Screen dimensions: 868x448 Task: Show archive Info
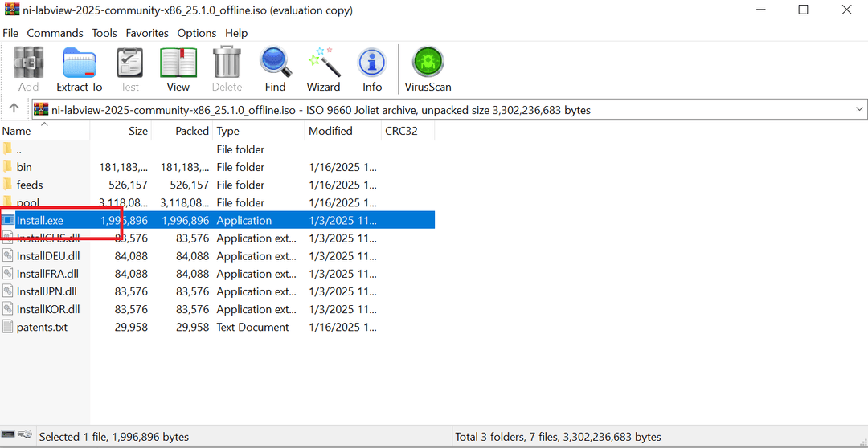click(x=371, y=69)
